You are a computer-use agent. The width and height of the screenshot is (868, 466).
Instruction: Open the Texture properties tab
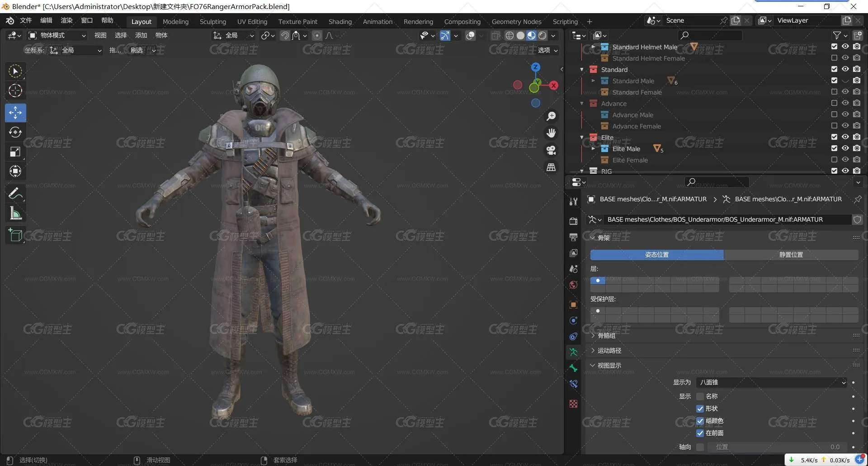pyautogui.click(x=573, y=404)
